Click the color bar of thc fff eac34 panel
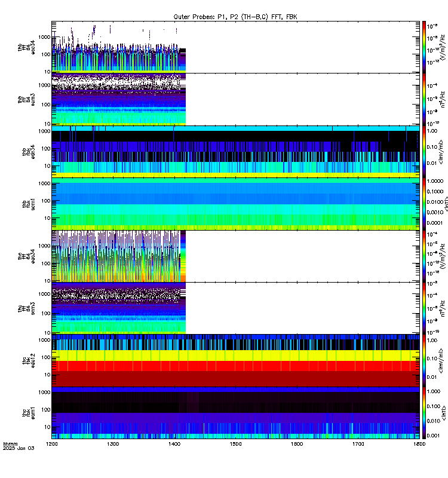 point(424,256)
